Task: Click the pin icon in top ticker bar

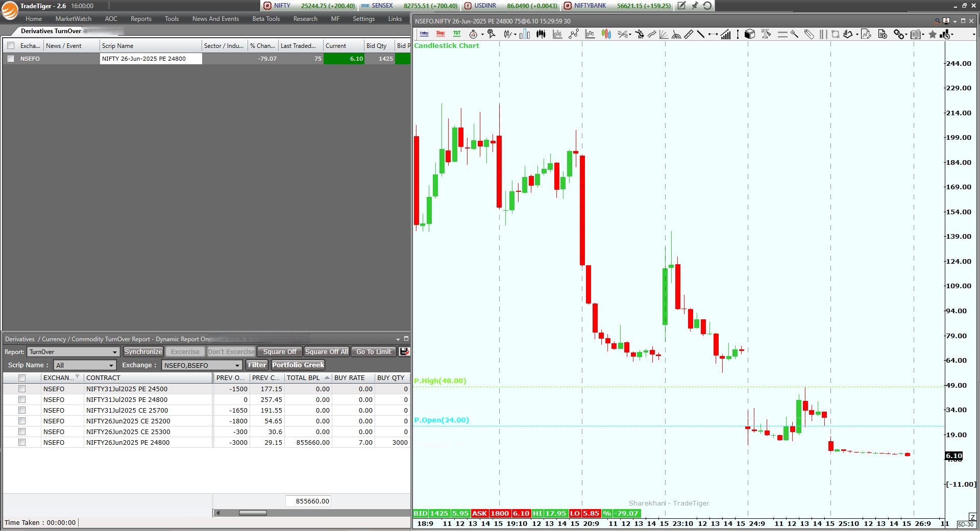Action: point(695,6)
